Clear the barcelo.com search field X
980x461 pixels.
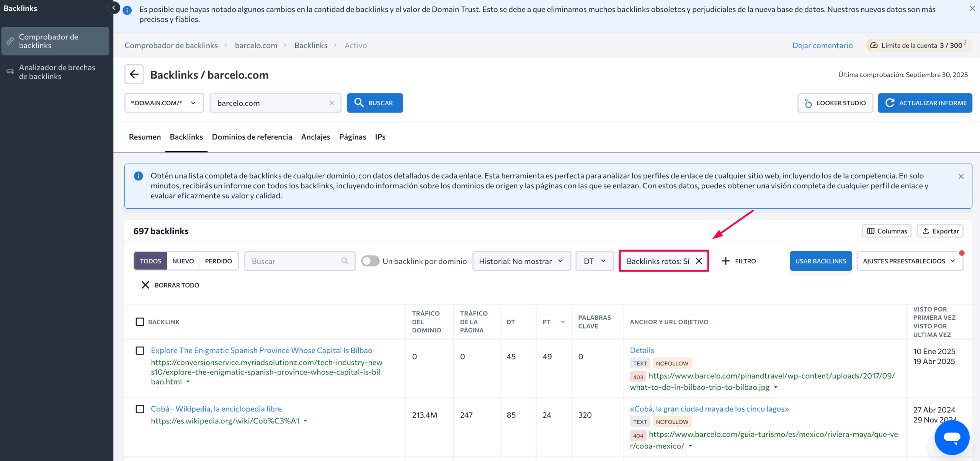(x=332, y=103)
